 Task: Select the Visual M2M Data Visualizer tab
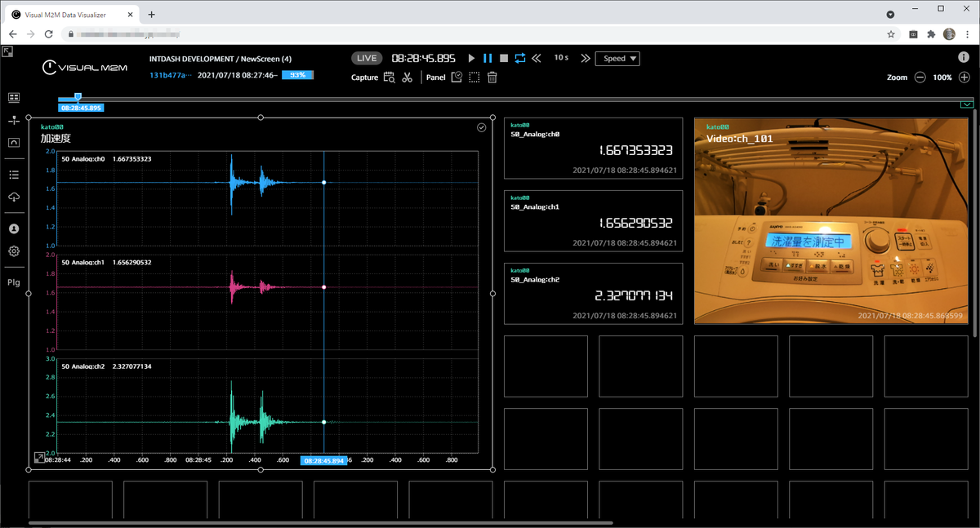pos(71,14)
